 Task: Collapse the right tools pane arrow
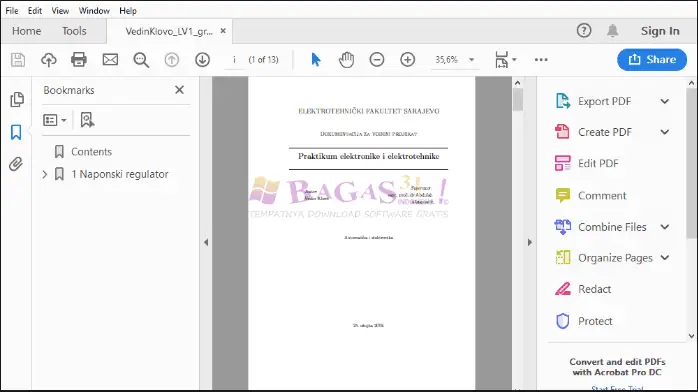pyautogui.click(x=529, y=242)
